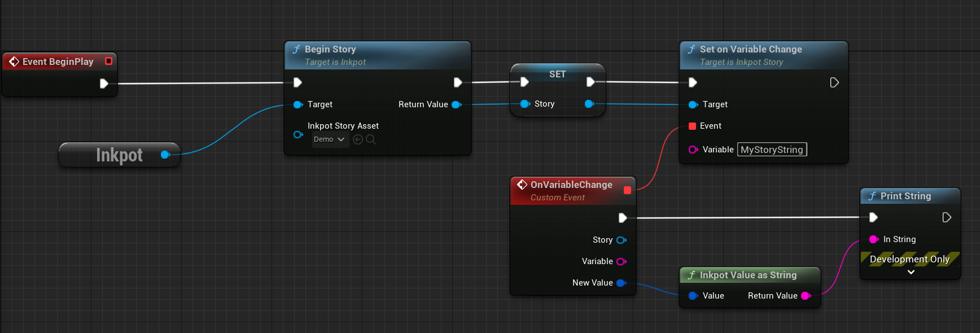Click OnVariableChange New Value output pin
Screen dimensions: 980x333
point(622,283)
